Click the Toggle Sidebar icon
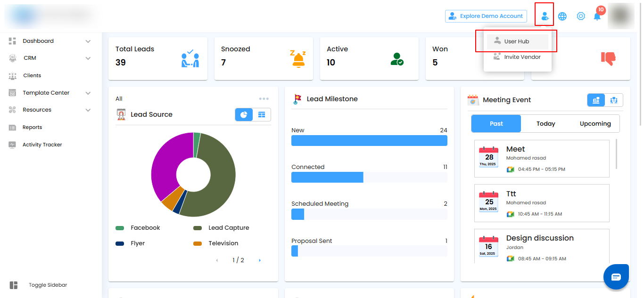This screenshot has width=644, height=298. tap(13, 285)
